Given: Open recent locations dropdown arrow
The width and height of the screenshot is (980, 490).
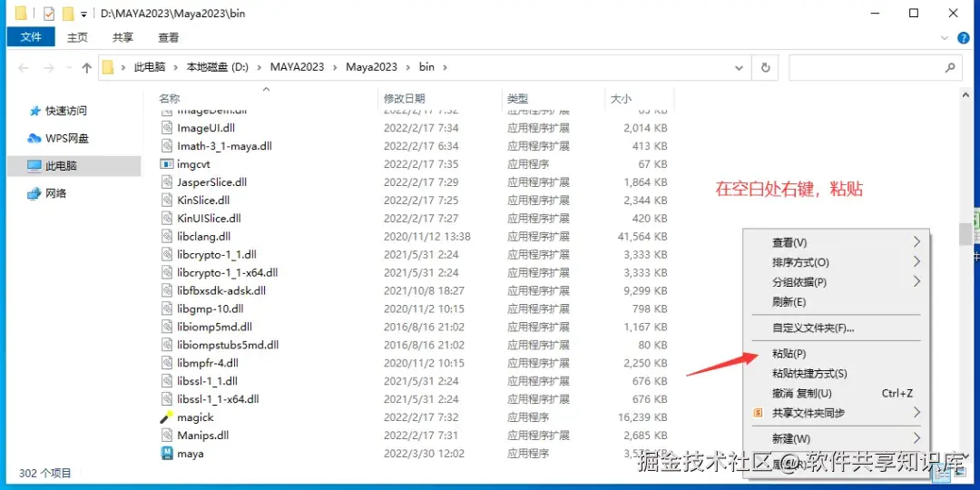Looking at the screenshot, I should point(68,68).
